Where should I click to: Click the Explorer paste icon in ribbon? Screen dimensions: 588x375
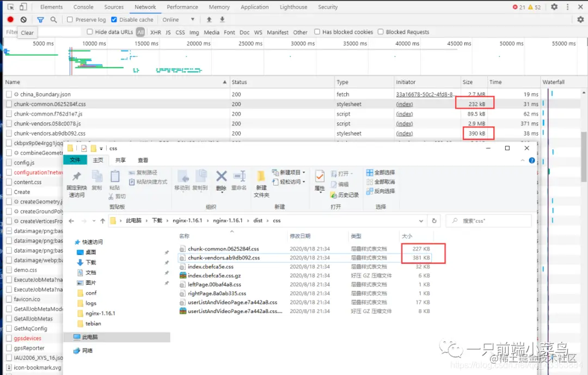coord(115,176)
